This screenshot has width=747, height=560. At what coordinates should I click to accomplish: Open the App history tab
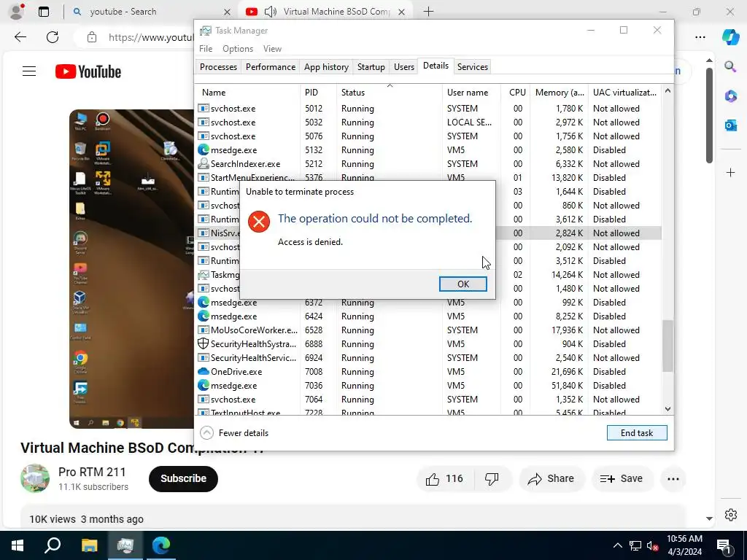coord(326,67)
